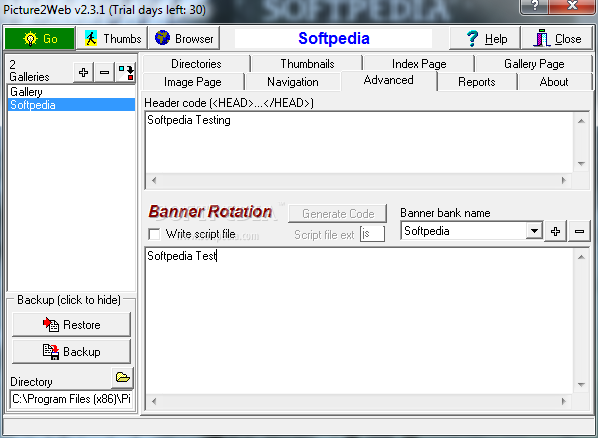598x438 pixels.
Task: Click inside Header code text area
Action: [359, 142]
